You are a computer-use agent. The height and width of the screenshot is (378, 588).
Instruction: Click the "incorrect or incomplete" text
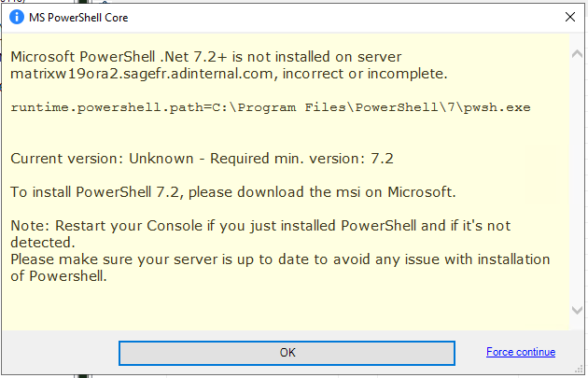click(x=385, y=73)
